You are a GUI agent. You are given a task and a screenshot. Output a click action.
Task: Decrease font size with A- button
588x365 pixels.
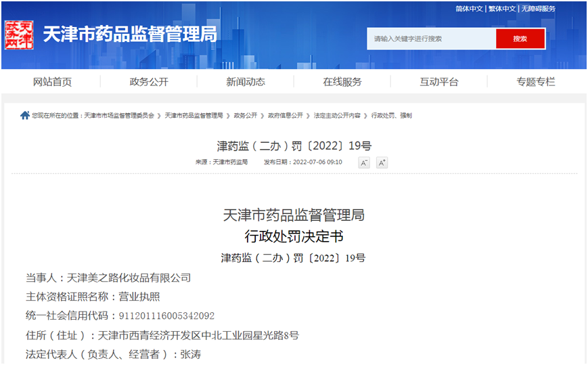364,163
